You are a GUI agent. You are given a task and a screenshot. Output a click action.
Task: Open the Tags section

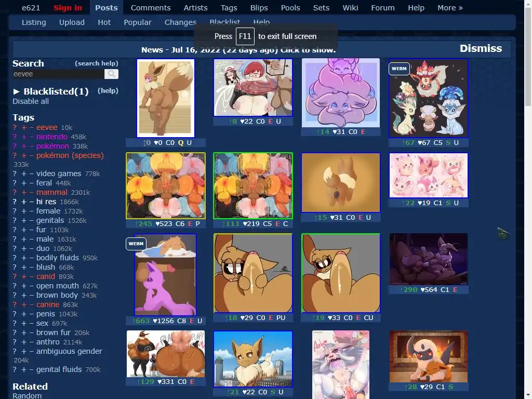[x=229, y=8]
